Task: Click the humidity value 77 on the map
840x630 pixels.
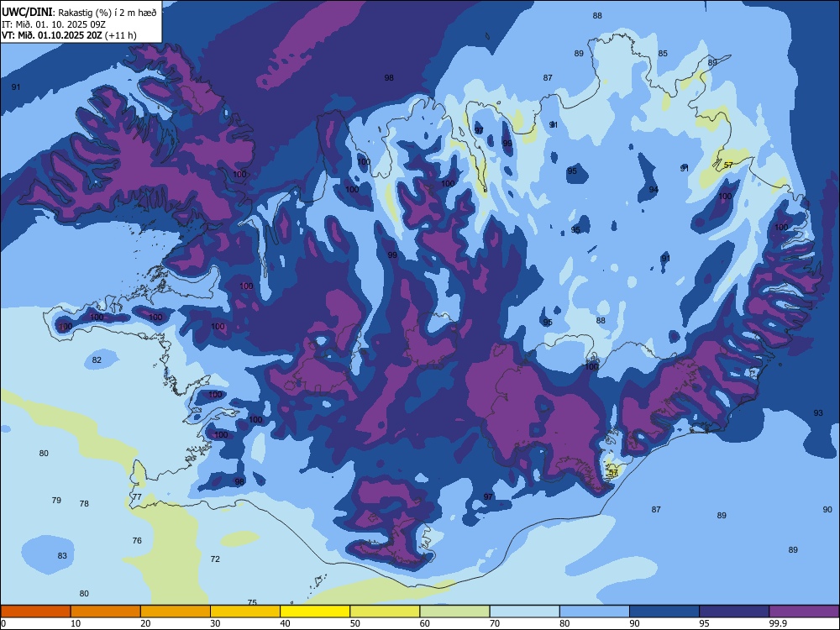Action: click(x=137, y=496)
